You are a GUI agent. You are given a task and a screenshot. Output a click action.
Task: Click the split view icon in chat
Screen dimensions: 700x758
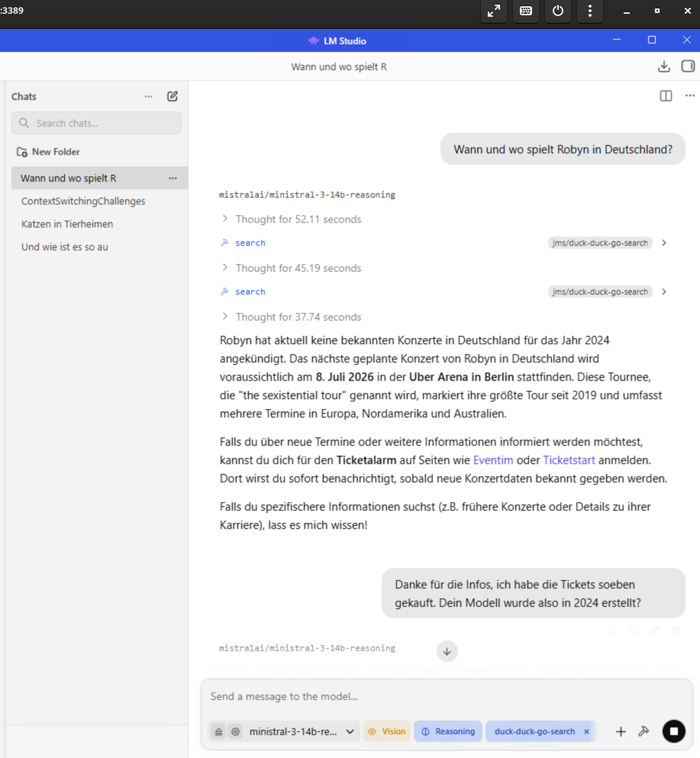pyautogui.click(x=666, y=96)
